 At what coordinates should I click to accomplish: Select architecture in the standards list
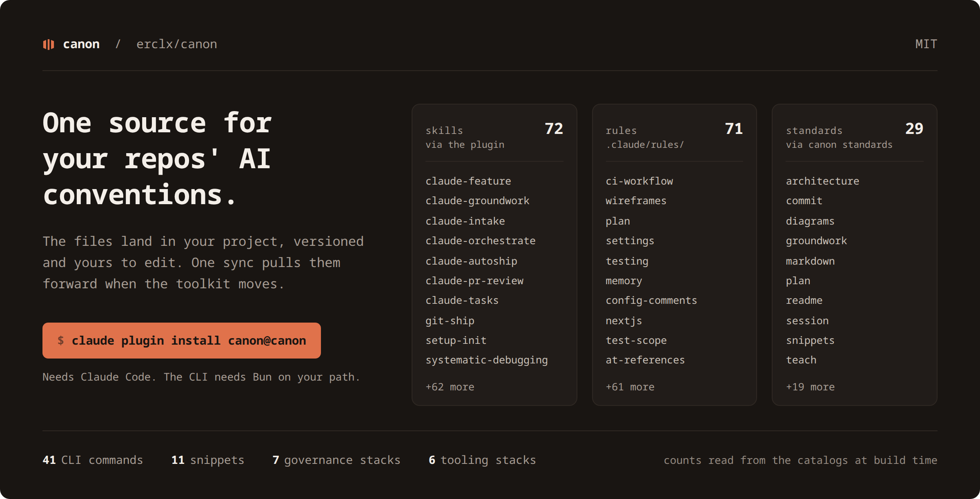tap(822, 181)
